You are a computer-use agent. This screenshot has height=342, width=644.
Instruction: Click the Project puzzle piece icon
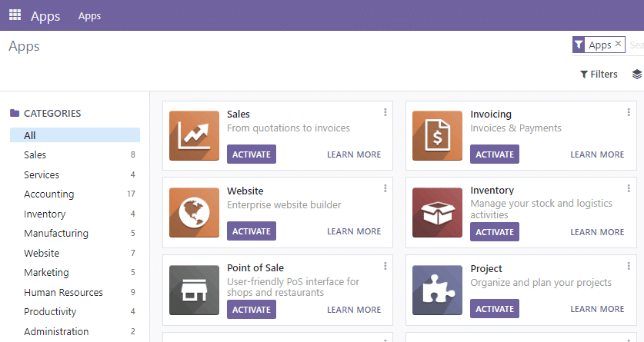437,291
